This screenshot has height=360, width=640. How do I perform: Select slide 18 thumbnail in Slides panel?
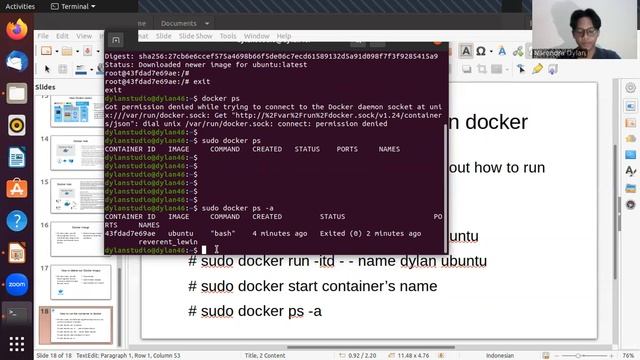81,325
